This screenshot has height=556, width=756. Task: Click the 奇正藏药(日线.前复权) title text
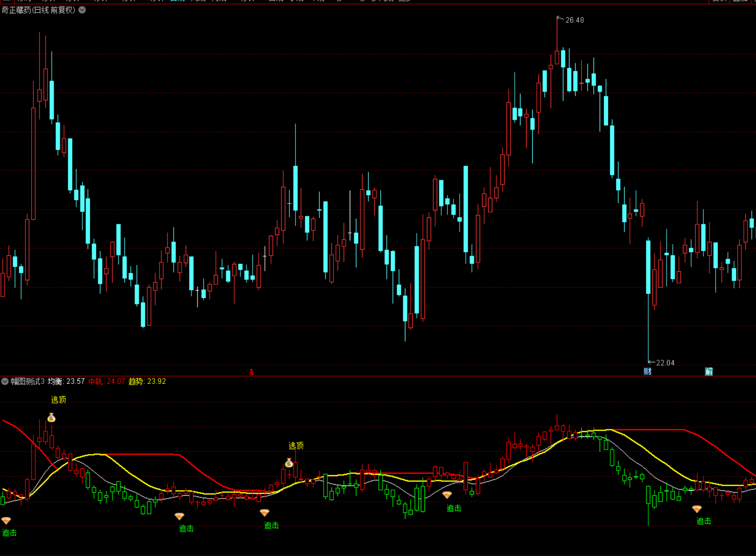point(38,10)
